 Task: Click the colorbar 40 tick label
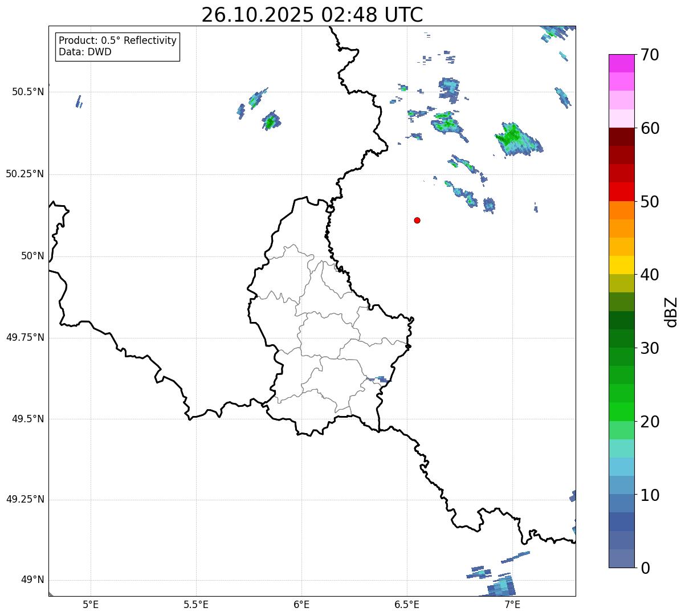coord(650,275)
